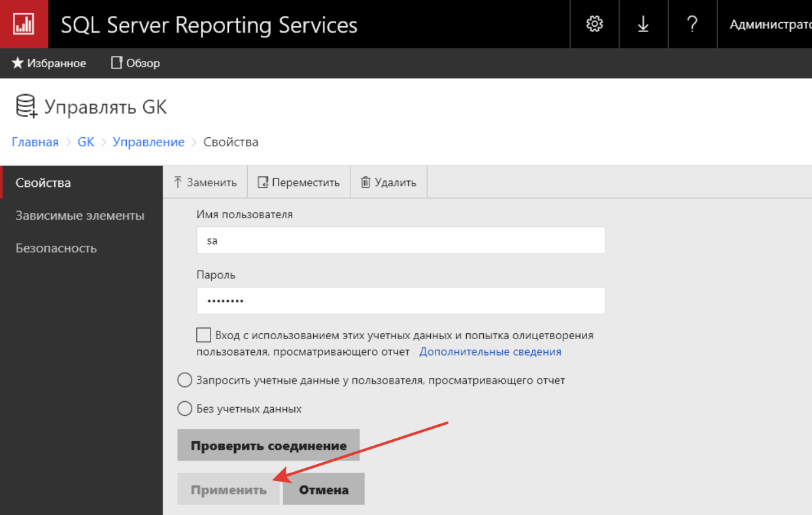Open Дополнительные сведения link
The height and width of the screenshot is (515, 812).
point(490,352)
